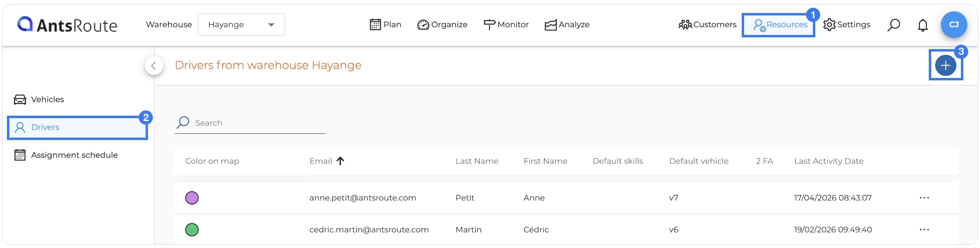The height and width of the screenshot is (248, 980).
Task: Click date 17/04/2026 08:43:07
Action: coord(832,198)
